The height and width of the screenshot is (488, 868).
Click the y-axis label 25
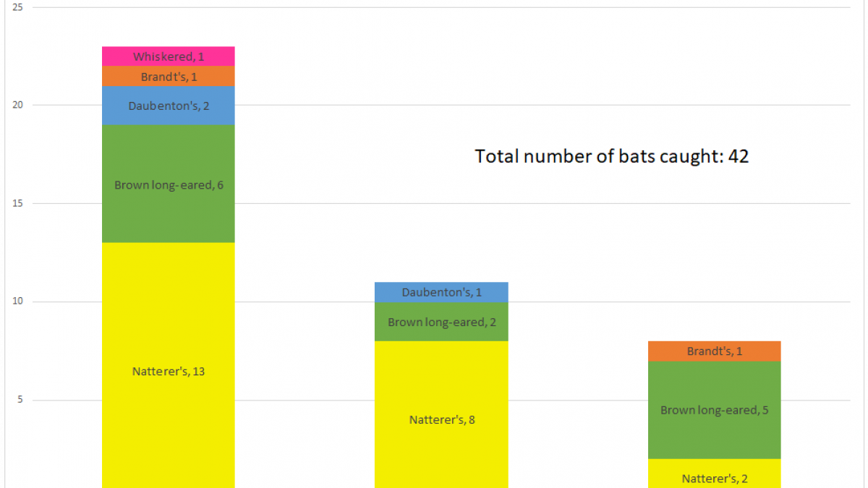pyautogui.click(x=17, y=7)
